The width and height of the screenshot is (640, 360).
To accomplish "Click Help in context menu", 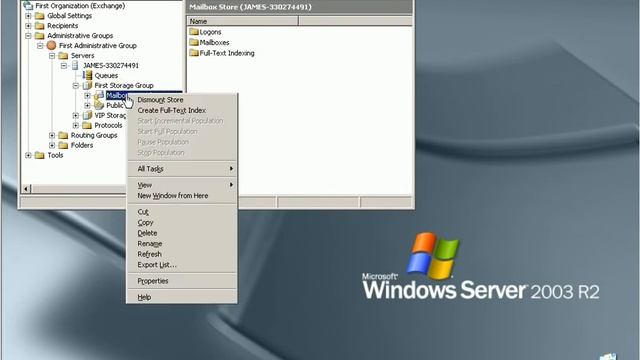I will [182, 297].
